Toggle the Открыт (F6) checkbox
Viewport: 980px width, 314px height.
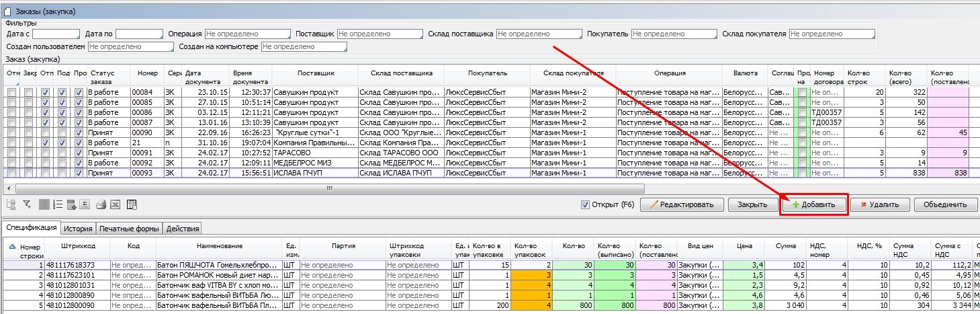tap(586, 204)
